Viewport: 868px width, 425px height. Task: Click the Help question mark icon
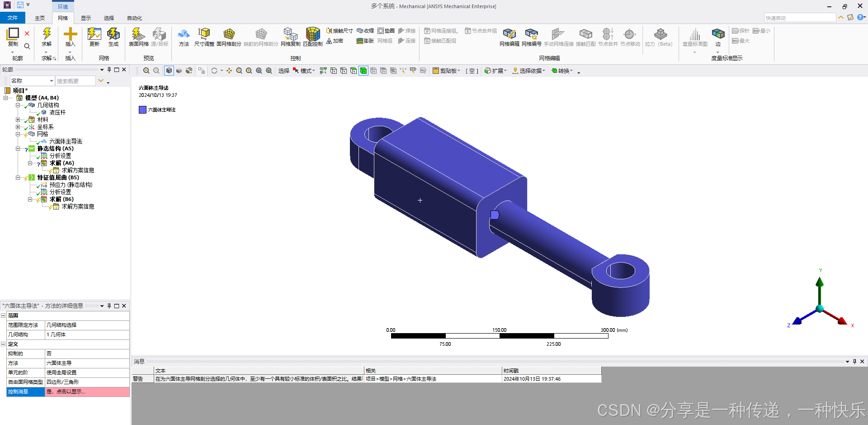[x=860, y=17]
